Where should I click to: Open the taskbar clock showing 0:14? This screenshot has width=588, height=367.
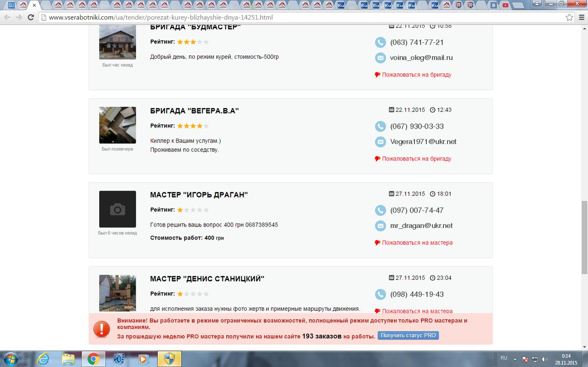(566, 359)
